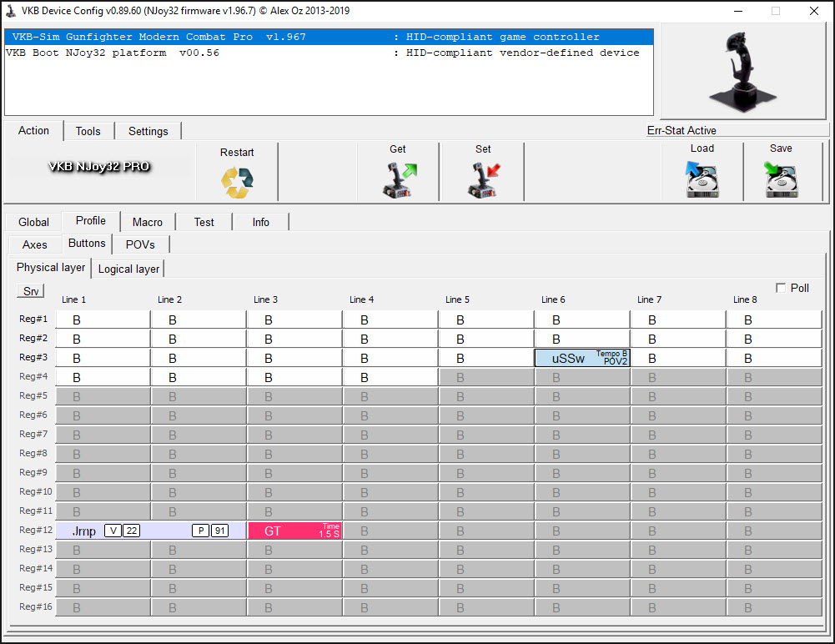The height and width of the screenshot is (644, 835).
Task: Enable the Poll checkbox
Action: tap(781, 288)
